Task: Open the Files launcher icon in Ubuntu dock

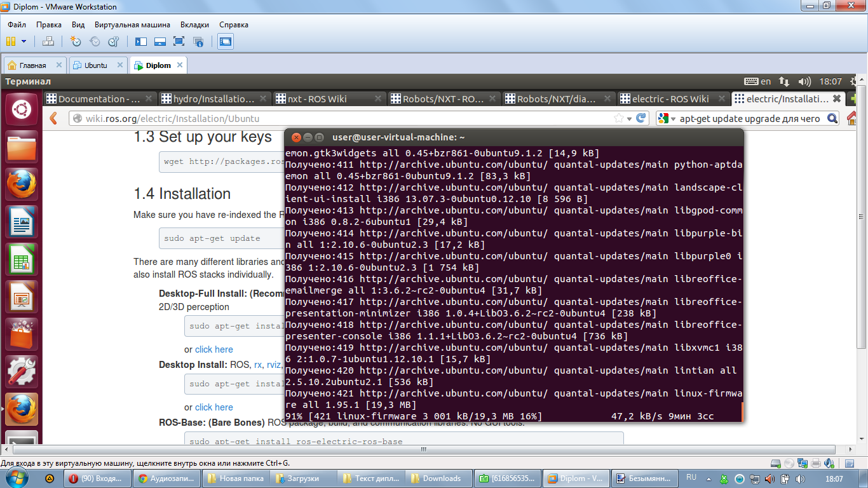Action: point(21,148)
